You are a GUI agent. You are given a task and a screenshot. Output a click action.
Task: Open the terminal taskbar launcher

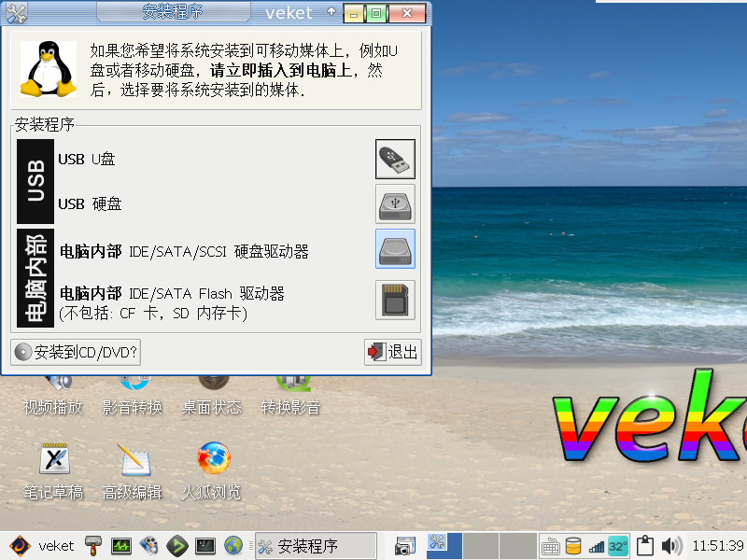coord(205,546)
